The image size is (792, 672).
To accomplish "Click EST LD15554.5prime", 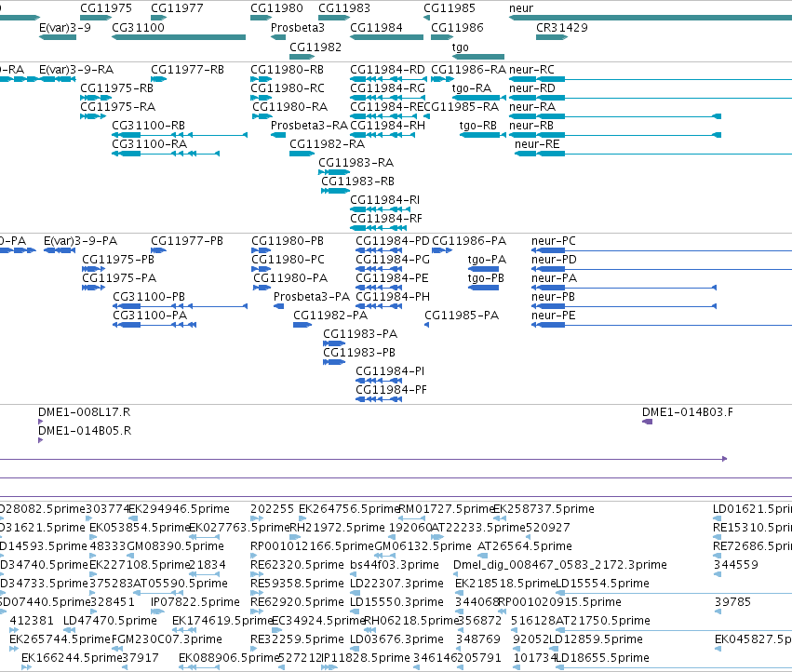I will click(x=602, y=584).
